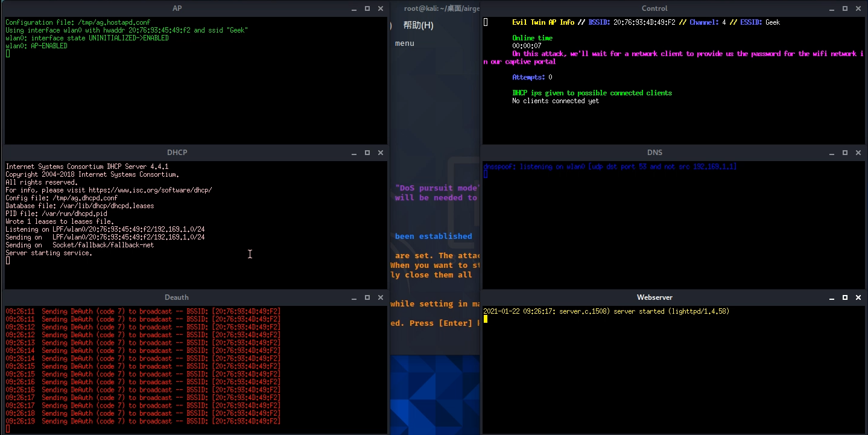Click 'Wrote 1 leases to leases file.' line
Image resolution: width=868 pixels, height=435 pixels.
pos(60,221)
